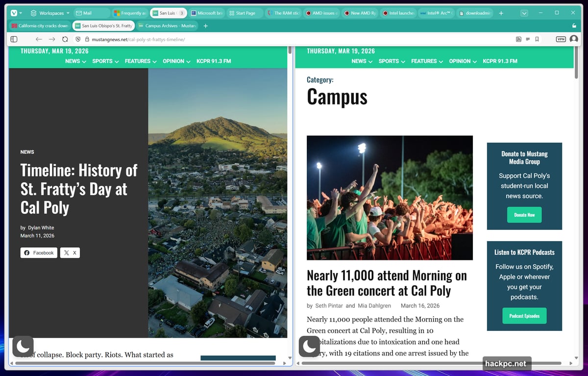Toggle dark mode on the left article pane
This screenshot has width=588, height=376.
23,347
